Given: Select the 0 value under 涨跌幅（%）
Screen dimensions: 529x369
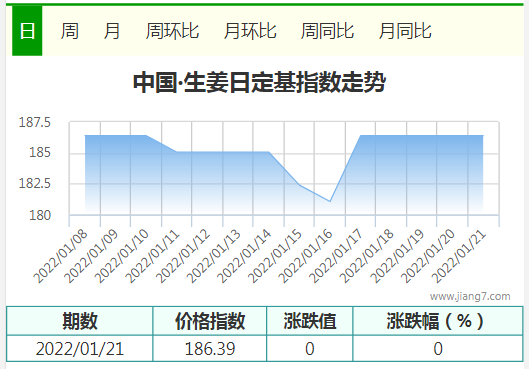Looking at the screenshot, I should point(438,349).
